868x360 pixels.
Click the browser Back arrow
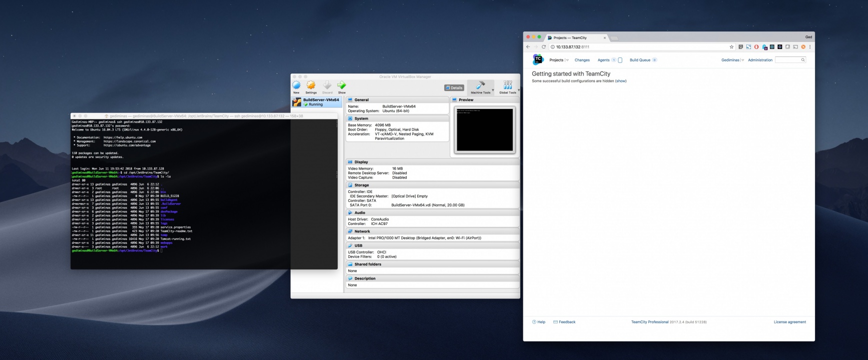(x=528, y=47)
